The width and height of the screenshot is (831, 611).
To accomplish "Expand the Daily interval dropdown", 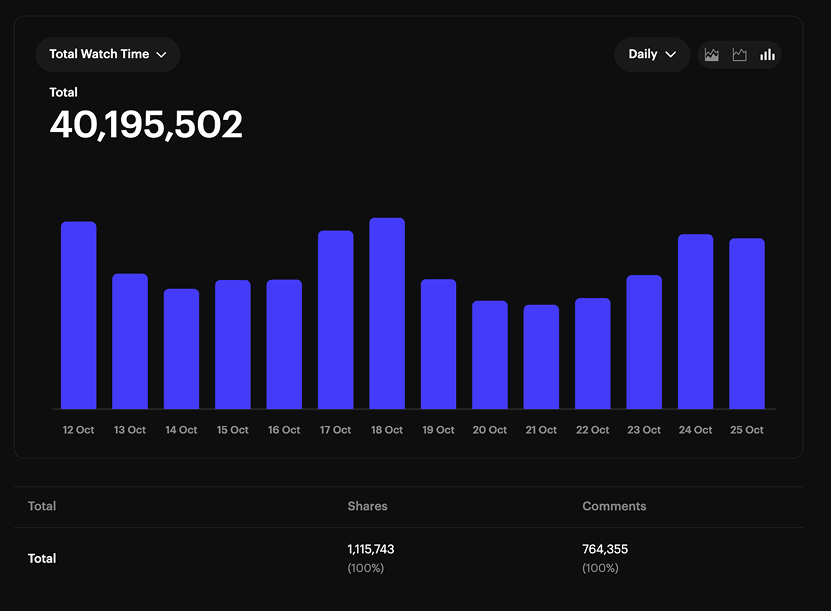I will 652,55.
